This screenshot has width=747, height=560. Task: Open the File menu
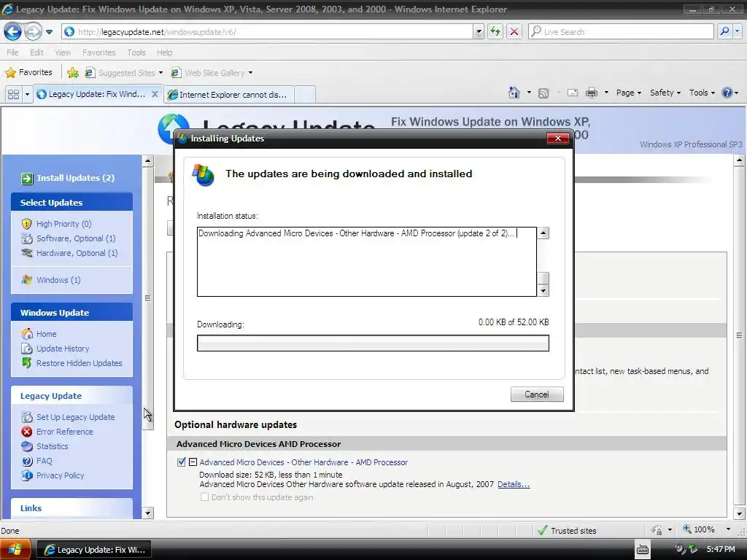[x=12, y=52]
